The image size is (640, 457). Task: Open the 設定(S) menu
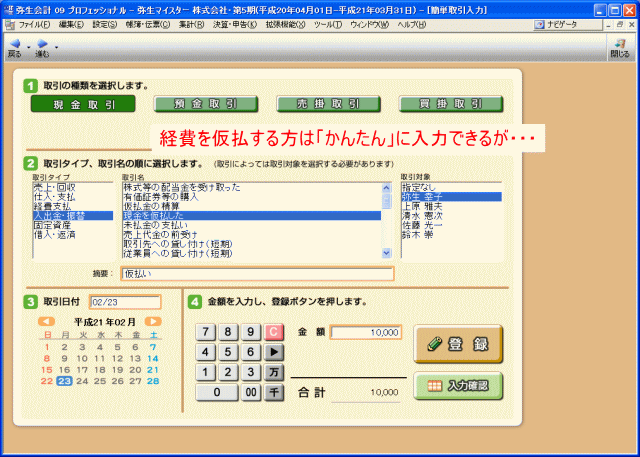pos(104,25)
